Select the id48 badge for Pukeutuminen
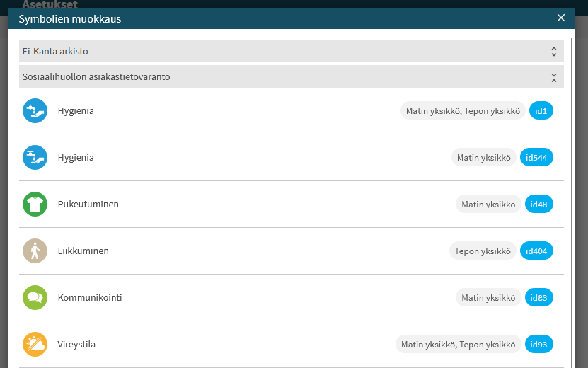The height and width of the screenshot is (368, 588). [x=539, y=204]
